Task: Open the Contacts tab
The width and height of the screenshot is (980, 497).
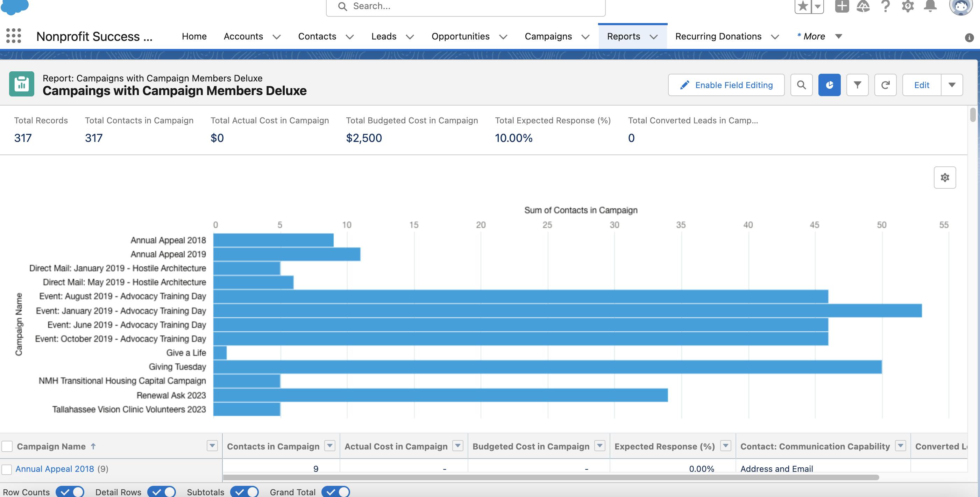Action: click(317, 36)
